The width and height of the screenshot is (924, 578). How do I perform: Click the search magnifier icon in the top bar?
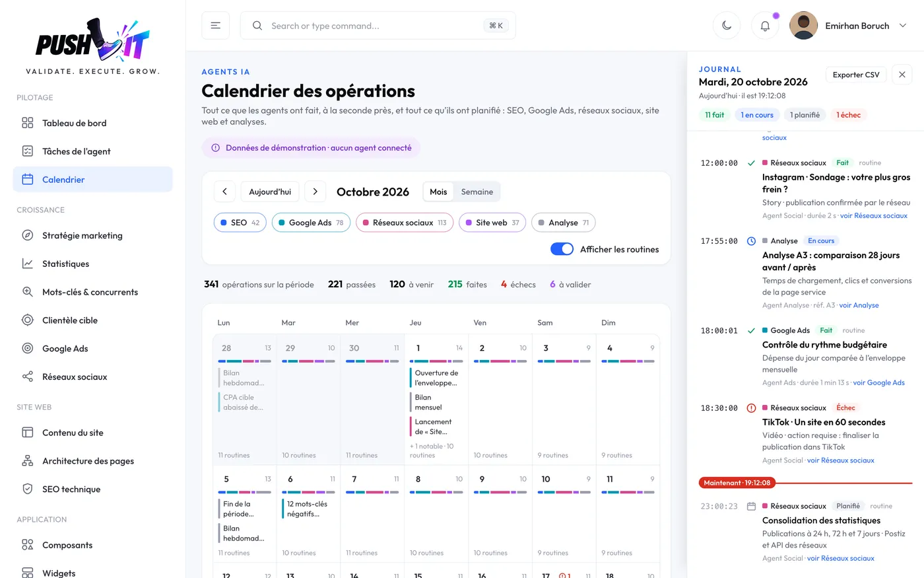pos(257,26)
